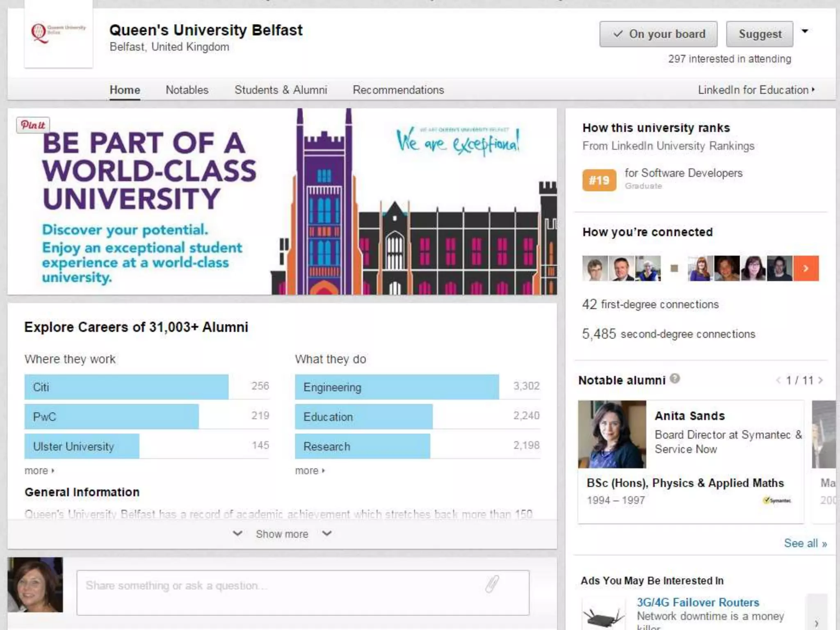Select the Citi employer bar
Screen dimensions: 840x630
pyautogui.click(x=126, y=387)
